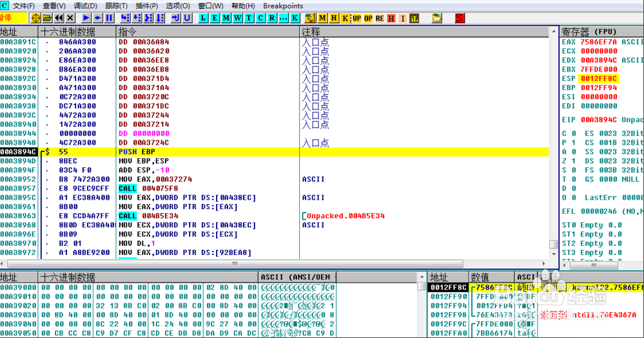Restart the program with the rewind icon
The height and width of the screenshot is (338, 644).
pyautogui.click(x=59, y=18)
